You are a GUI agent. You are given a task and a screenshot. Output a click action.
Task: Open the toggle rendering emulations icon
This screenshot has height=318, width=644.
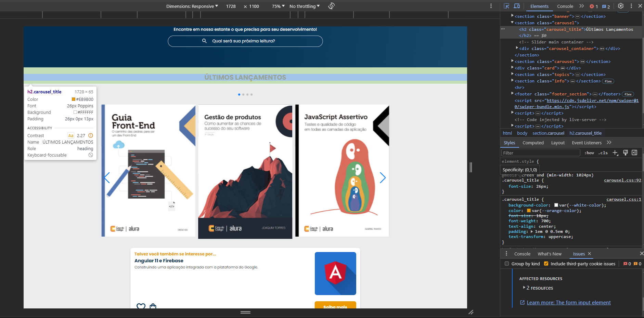click(x=625, y=153)
